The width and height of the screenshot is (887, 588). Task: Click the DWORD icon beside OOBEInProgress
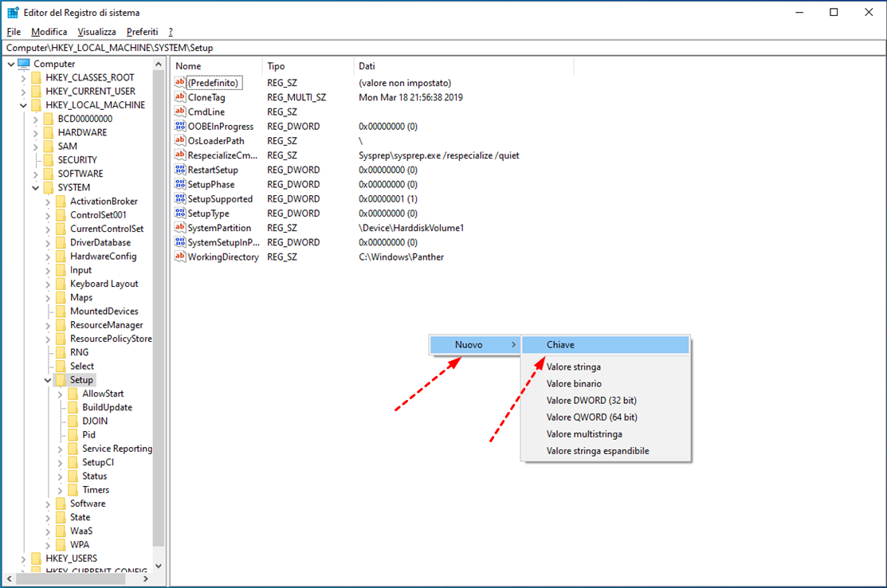pyautogui.click(x=180, y=126)
